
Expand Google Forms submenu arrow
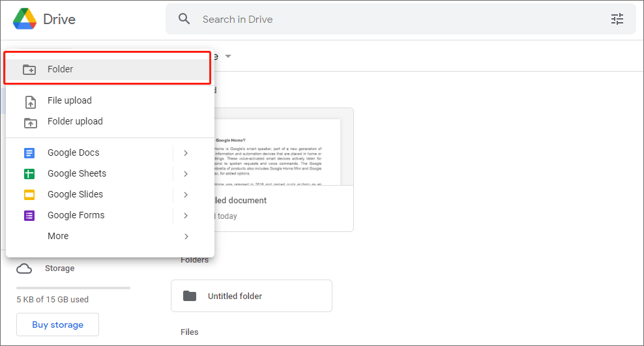pyautogui.click(x=186, y=216)
